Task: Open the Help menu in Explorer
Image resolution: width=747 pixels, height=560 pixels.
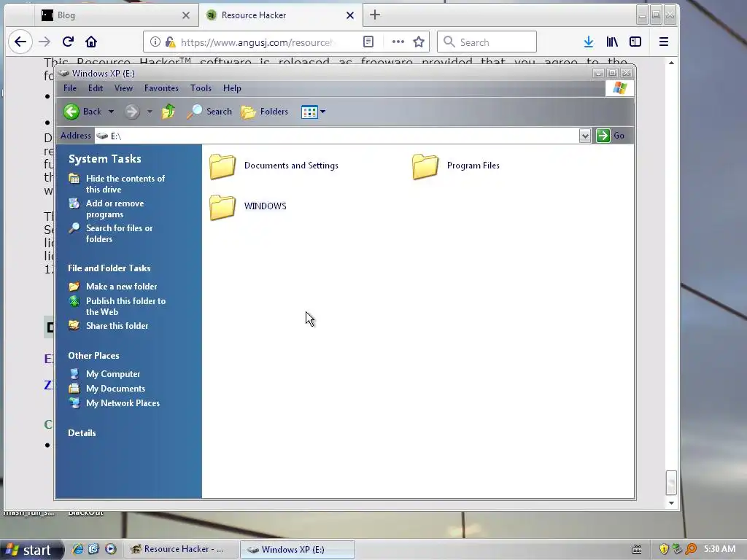Action: 232,88
